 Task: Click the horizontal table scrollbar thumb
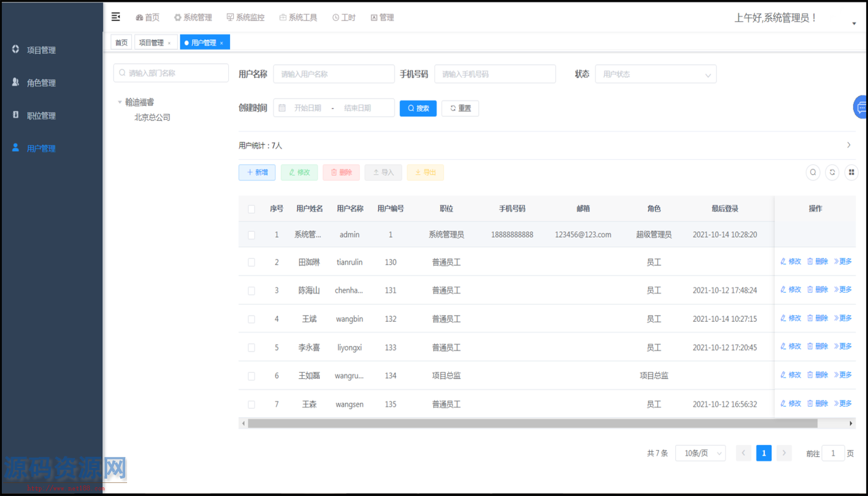[x=533, y=423]
